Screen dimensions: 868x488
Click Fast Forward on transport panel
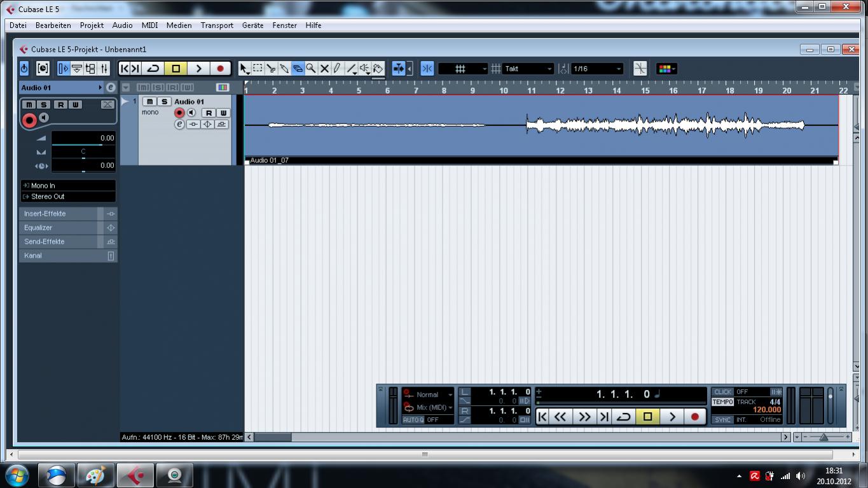[584, 417]
